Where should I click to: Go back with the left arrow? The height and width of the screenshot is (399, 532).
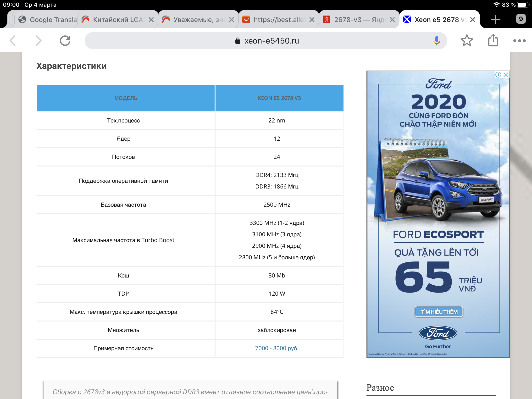[13, 41]
